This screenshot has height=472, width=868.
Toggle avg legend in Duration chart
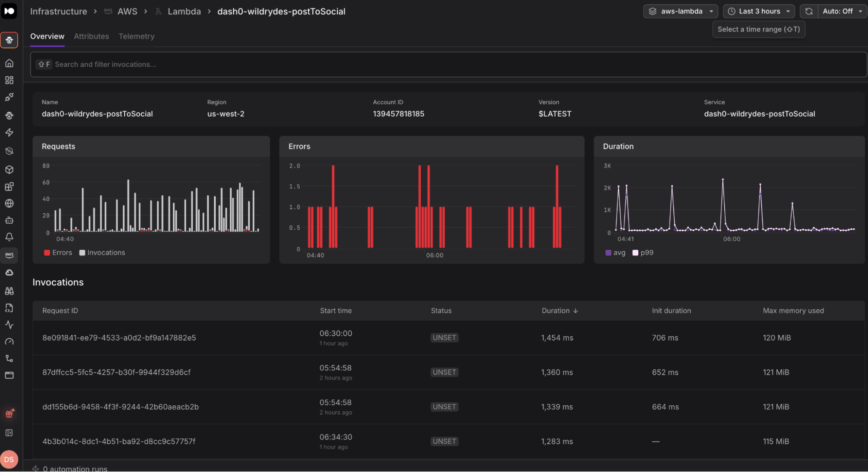click(x=615, y=253)
